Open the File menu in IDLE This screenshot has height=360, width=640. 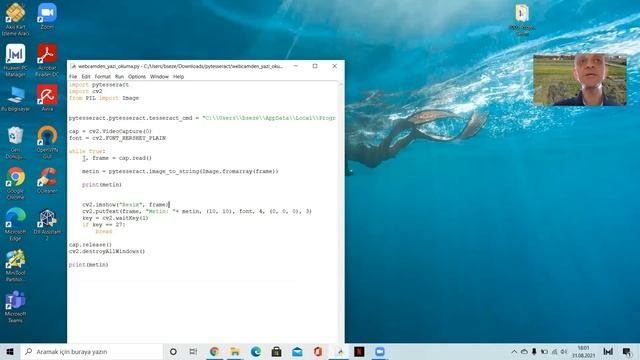[x=73, y=76]
